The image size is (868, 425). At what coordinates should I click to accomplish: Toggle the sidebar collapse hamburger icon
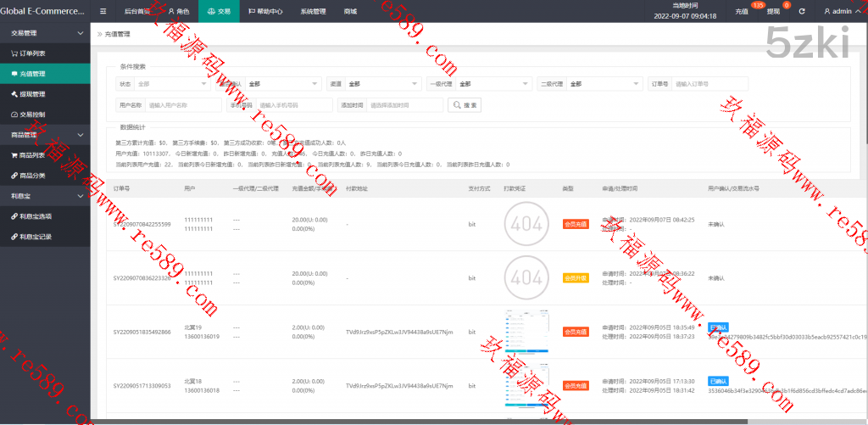103,12
